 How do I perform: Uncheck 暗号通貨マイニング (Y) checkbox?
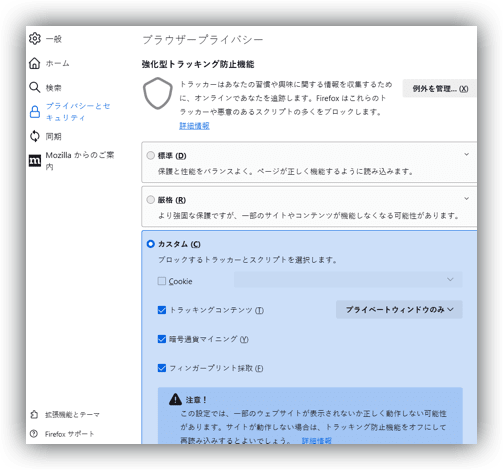162,339
